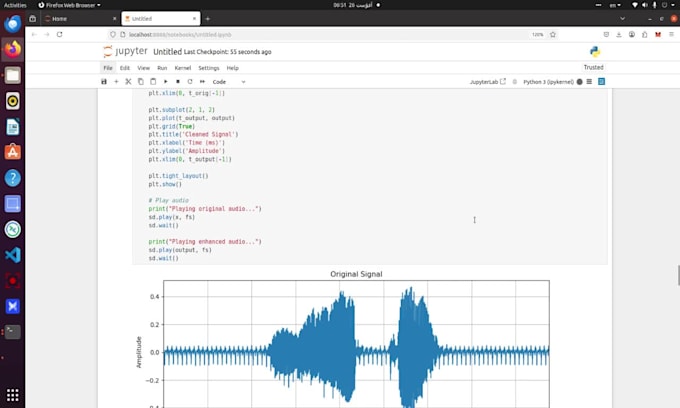Image resolution: width=680 pixels, height=408 pixels.
Task: Insert a new cell below with the plus icon
Action: [116, 82]
